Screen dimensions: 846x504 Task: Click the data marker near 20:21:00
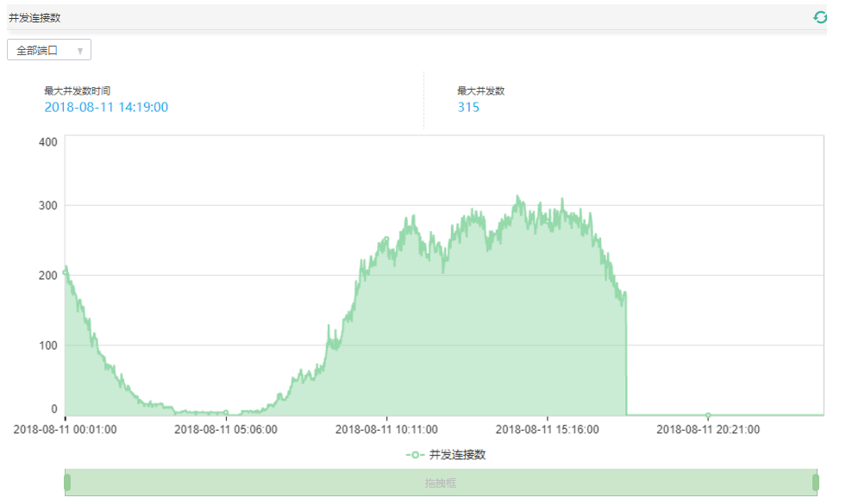(708, 414)
